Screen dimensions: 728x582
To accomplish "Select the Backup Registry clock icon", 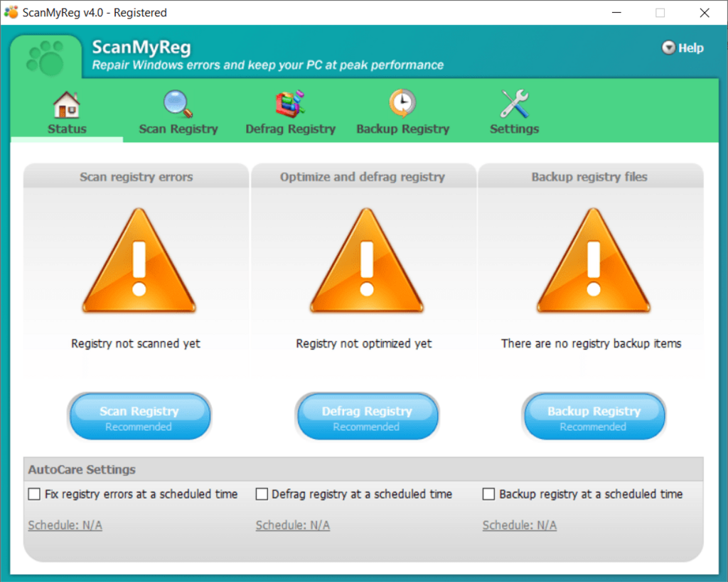I will pyautogui.click(x=402, y=103).
